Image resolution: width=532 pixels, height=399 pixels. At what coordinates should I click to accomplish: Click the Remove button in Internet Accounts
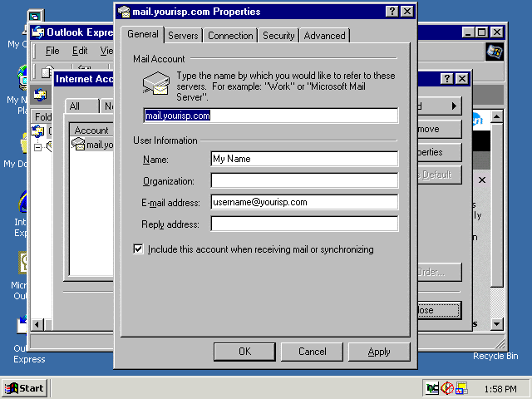pos(440,130)
